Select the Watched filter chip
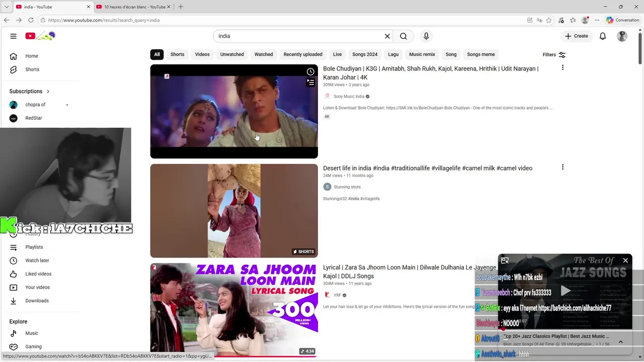This screenshot has height=362, width=644. coord(264,54)
